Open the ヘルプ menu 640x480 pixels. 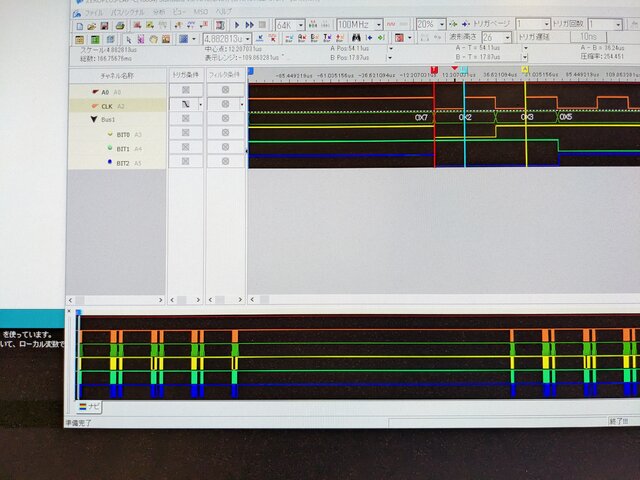[224, 11]
